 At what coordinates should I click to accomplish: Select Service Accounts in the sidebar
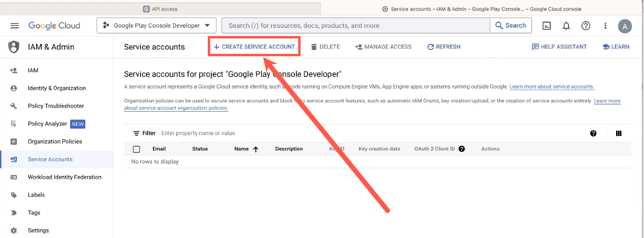point(57,159)
